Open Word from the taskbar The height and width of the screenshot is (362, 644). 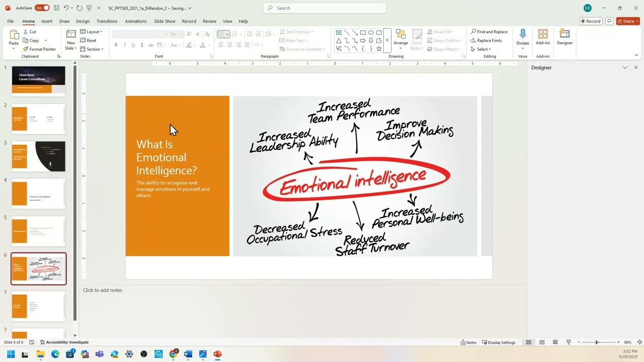pos(188,354)
